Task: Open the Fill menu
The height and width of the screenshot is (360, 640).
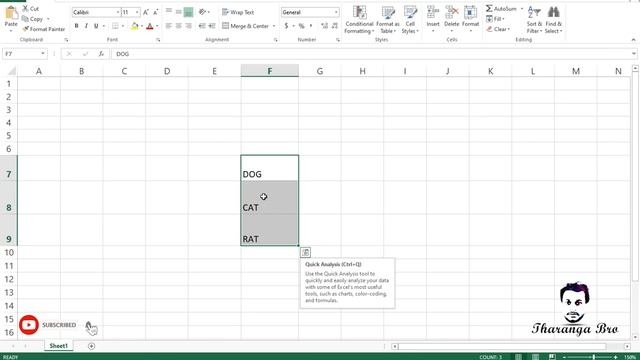Action: [495, 19]
